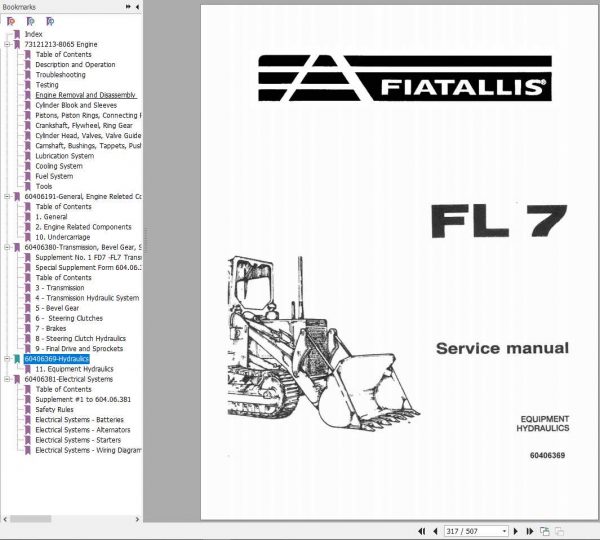The width and height of the screenshot is (600, 540).
Task: Open the Testing bookmark
Action: [x=47, y=85]
